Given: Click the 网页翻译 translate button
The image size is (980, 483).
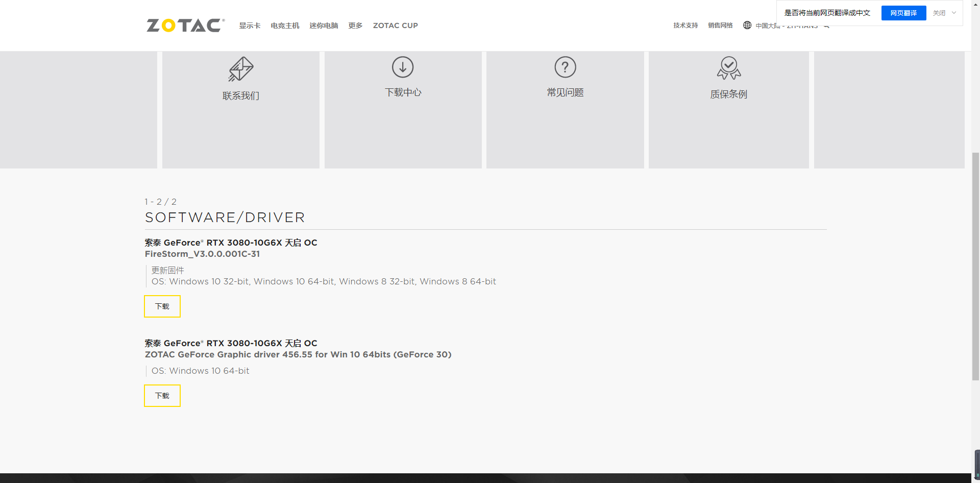Looking at the screenshot, I should click(903, 13).
